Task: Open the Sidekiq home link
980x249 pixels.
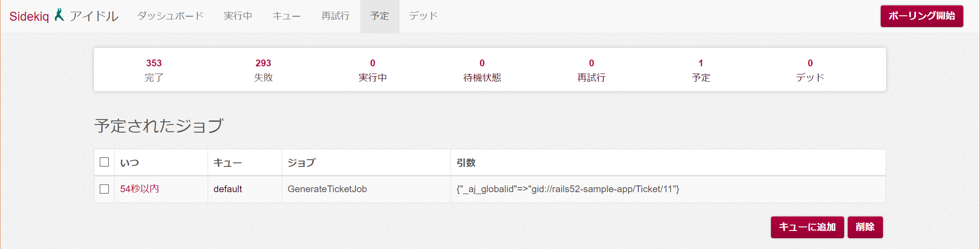Action: (x=29, y=17)
